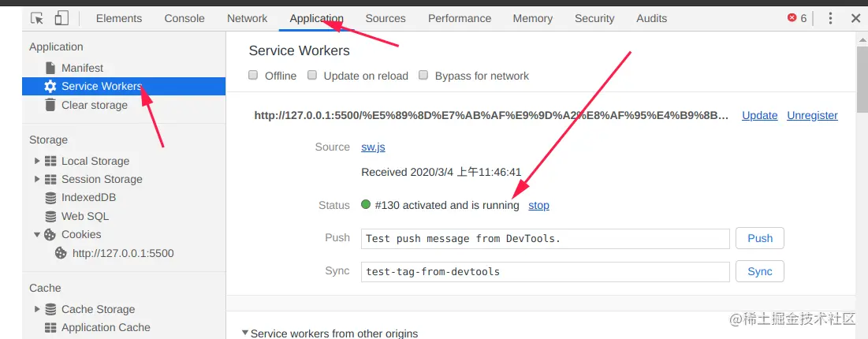Select Application Cache in the sidebar

tap(106, 327)
